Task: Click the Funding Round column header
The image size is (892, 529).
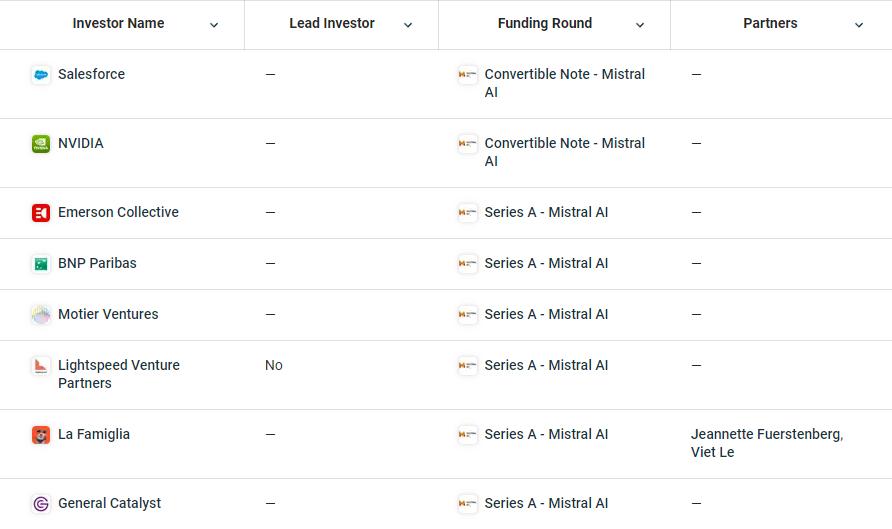Action: 544,23
